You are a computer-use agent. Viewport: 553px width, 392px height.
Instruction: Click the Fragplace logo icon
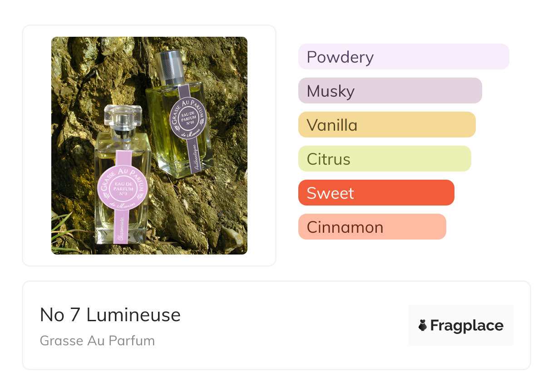pyautogui.click(x=423, y=325)
